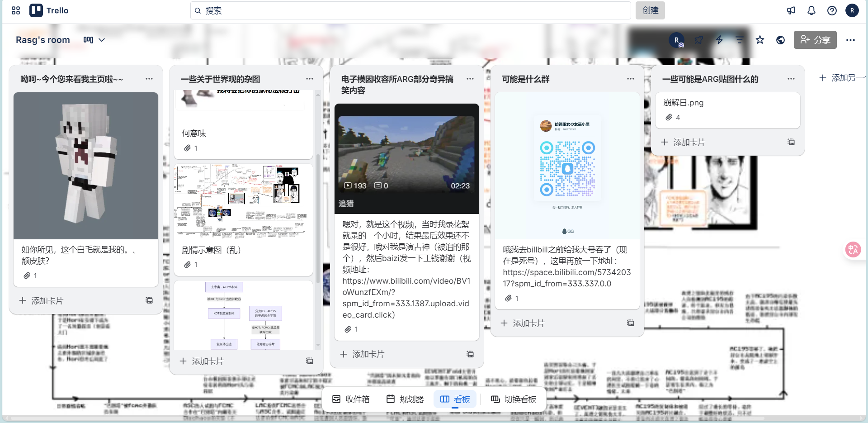Click the rocket power-ups icon
The height and width of the screenshot is (423, 868).
[698, 40]
